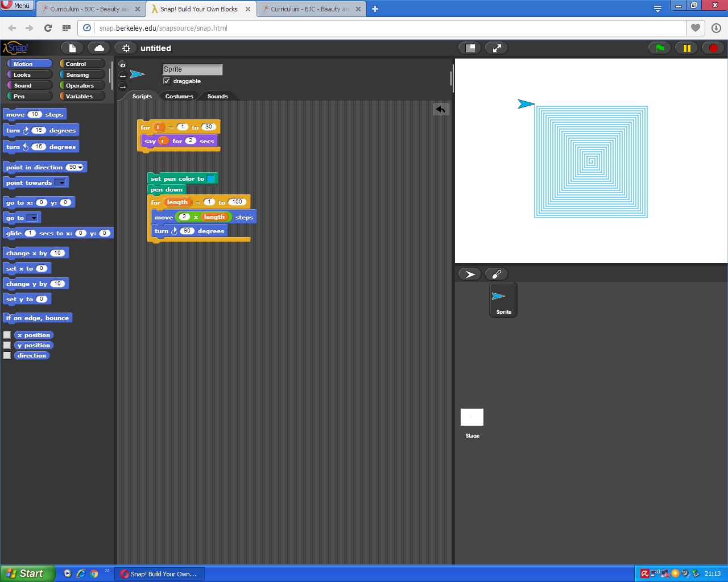The image size is (728, 582).
Task: Enable x position watcher checkbox
Action: coord(7,335)
